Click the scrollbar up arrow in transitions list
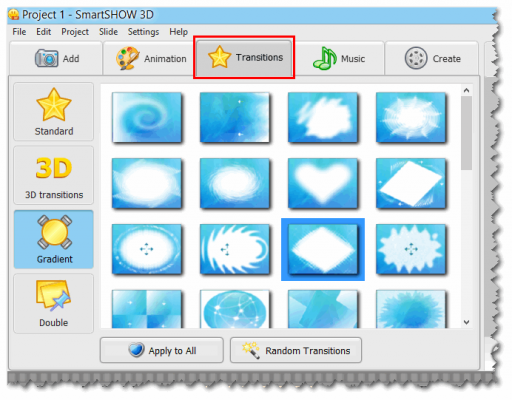This screenshot has width=512, height=400. click(x=467, y=90)
